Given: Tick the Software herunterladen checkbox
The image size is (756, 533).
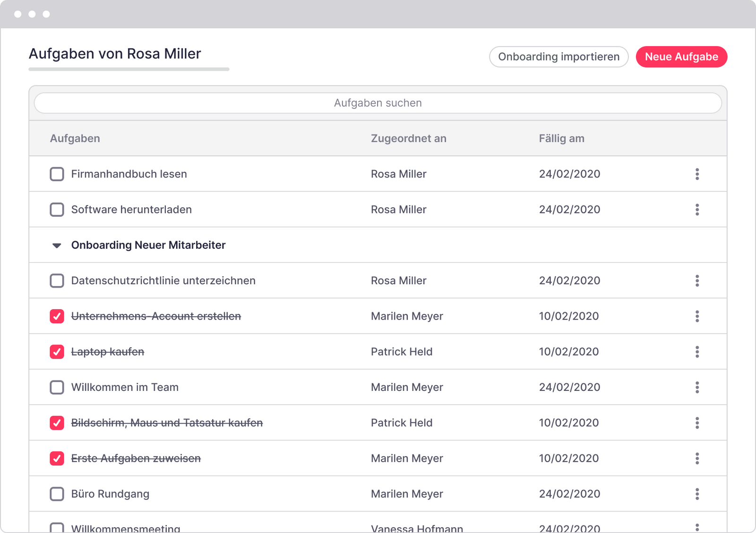Looking at the screenshot, I should coord(57,210).
